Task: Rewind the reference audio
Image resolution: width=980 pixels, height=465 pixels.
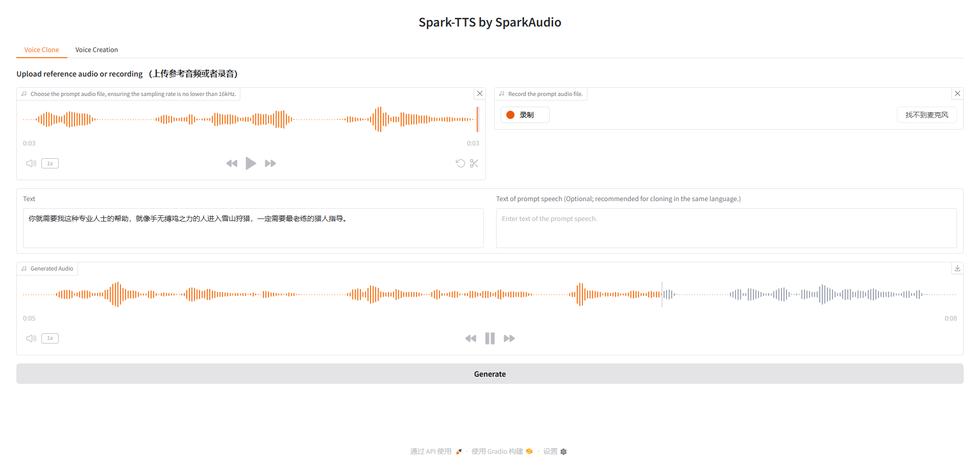Action: coord(232,163)
